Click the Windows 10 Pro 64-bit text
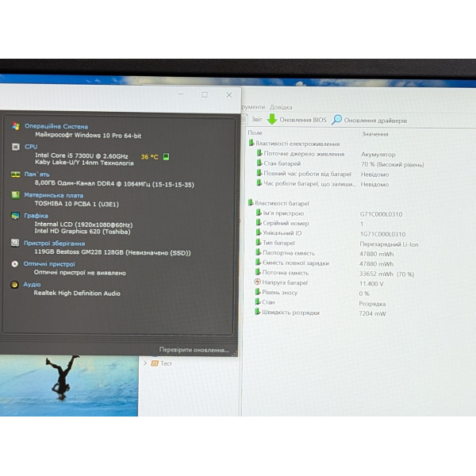 click(x=88, y=135)
